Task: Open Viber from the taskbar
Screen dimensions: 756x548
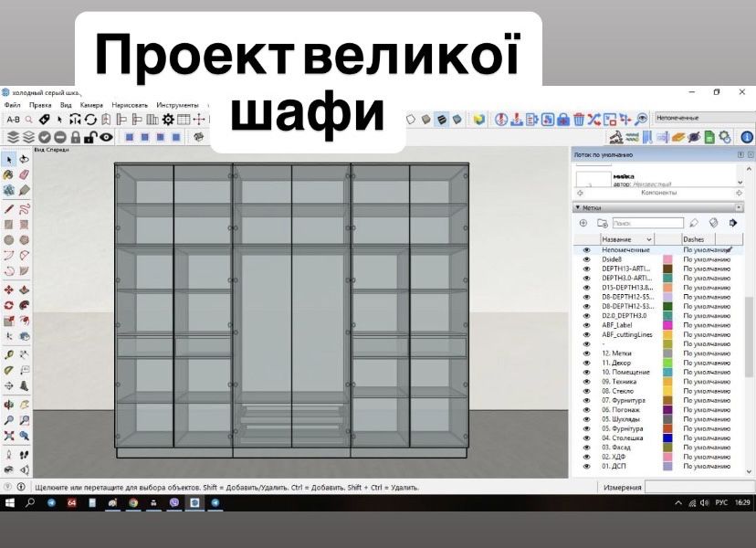Action: 174,502
